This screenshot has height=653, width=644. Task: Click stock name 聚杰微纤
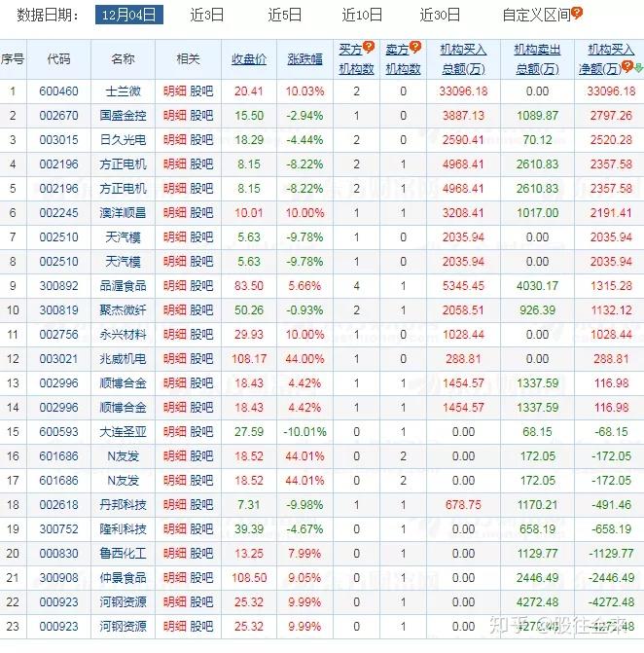[x=123, y=310]
